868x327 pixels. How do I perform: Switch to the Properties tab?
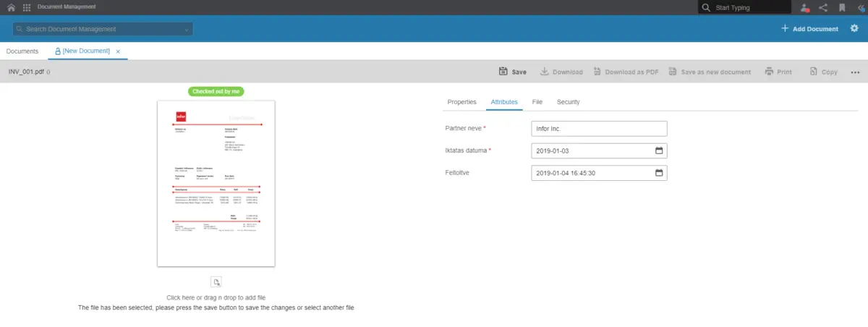click(461, 102)
